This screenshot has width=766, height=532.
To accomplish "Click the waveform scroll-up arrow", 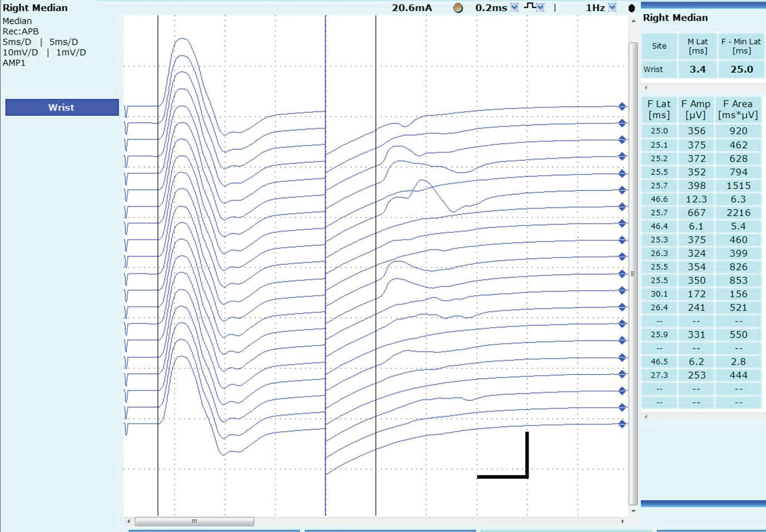I will [633, 21].
